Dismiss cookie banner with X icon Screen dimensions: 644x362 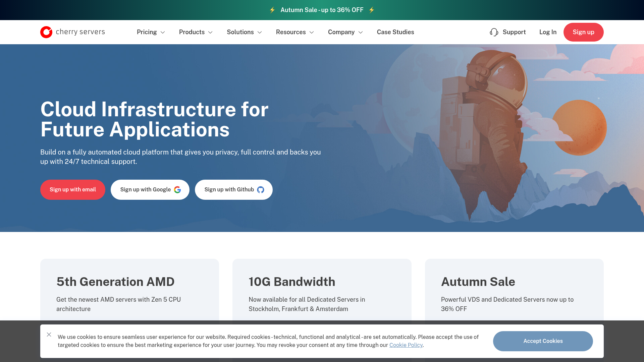49,335
